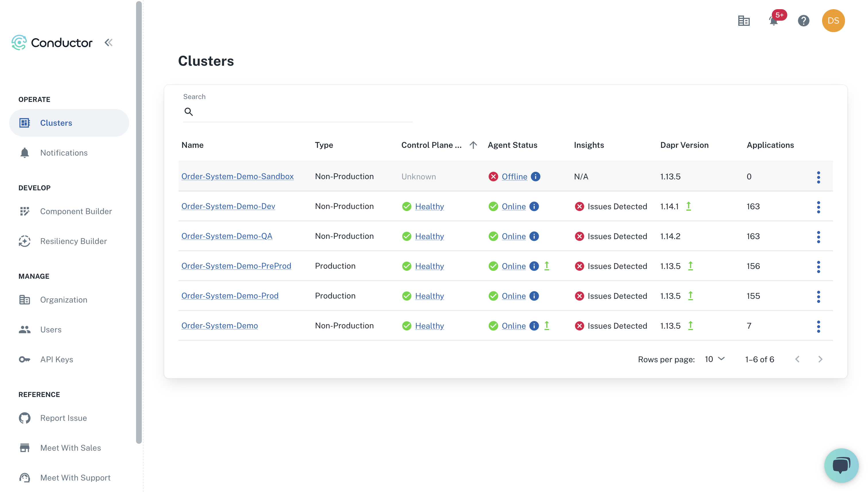
Task: Click agent upgrade arrow in Order-System-Demo row
Action: (x=547, y=326)
